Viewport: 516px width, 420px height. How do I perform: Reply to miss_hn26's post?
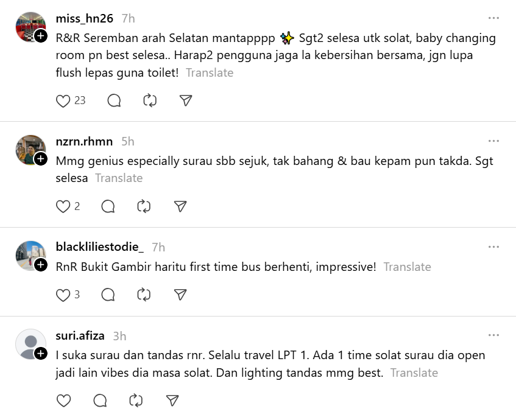point(114,101)
